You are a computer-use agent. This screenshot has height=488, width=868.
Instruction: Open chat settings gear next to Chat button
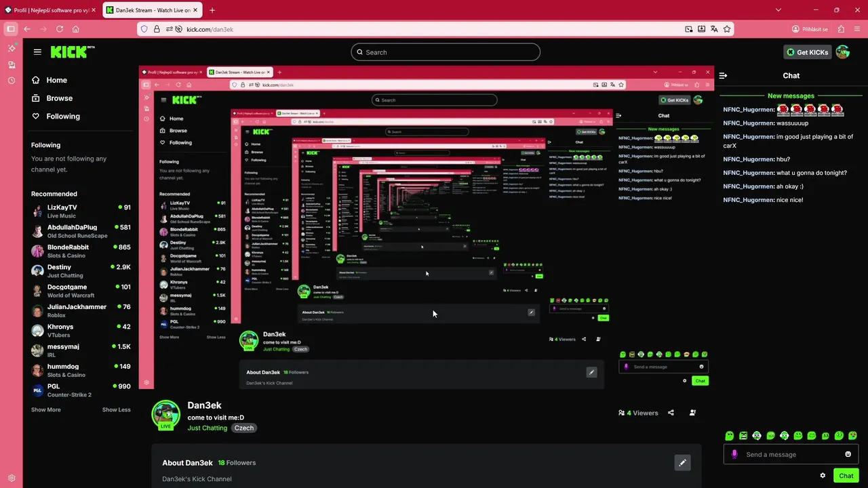point(823,476)
